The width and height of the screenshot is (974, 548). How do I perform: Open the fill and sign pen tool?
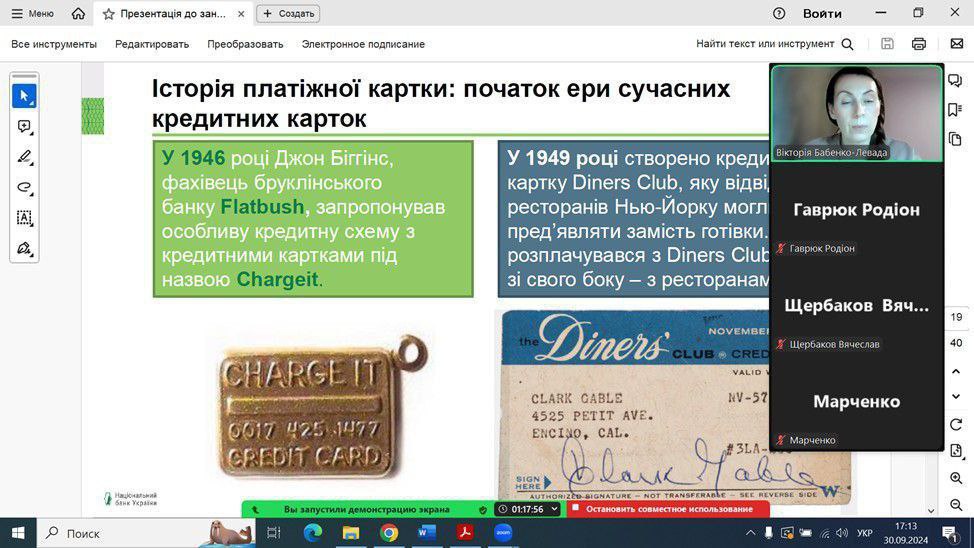point(24,247)
